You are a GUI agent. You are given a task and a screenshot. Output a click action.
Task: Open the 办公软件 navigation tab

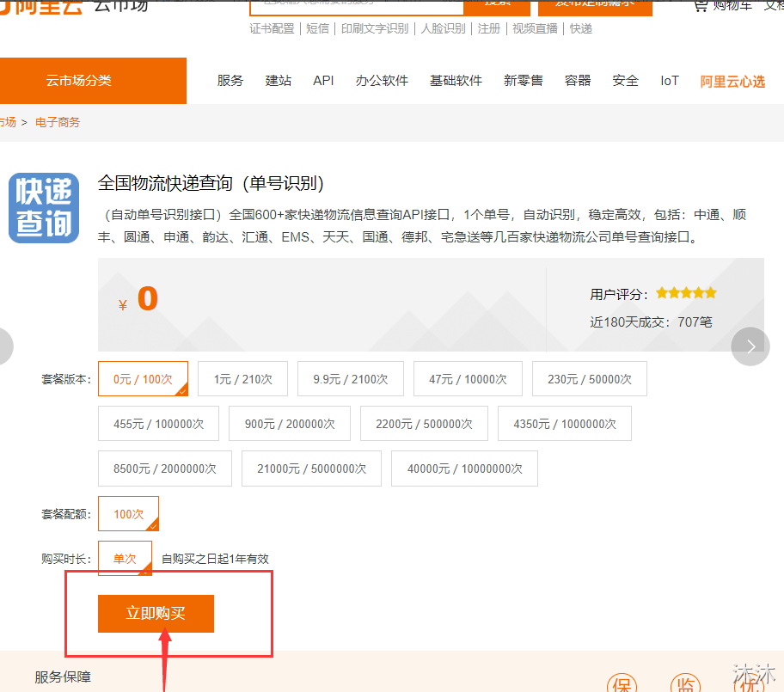(382, 81)
